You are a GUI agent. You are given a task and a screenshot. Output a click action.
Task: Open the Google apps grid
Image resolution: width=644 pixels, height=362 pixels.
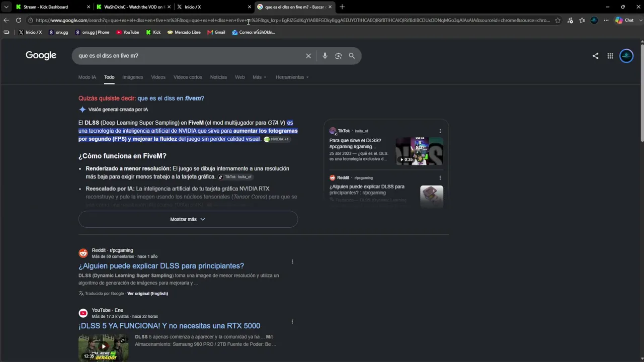610,56
